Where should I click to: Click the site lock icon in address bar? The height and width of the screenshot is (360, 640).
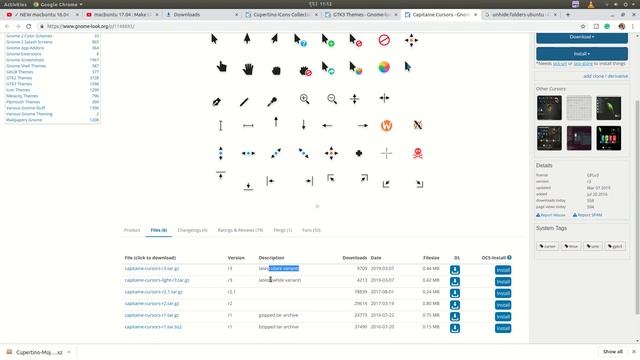point(42,26)
